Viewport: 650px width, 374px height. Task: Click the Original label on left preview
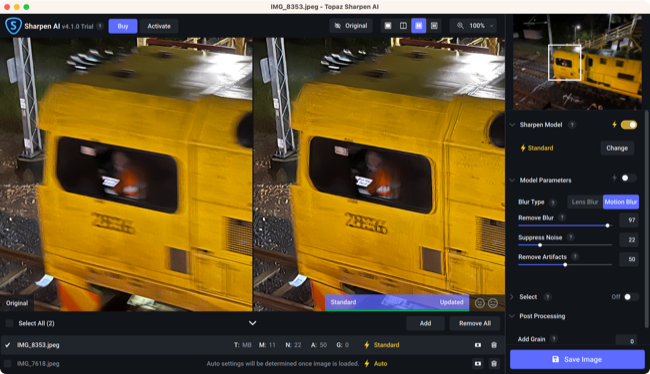click(x=17, y=303)
